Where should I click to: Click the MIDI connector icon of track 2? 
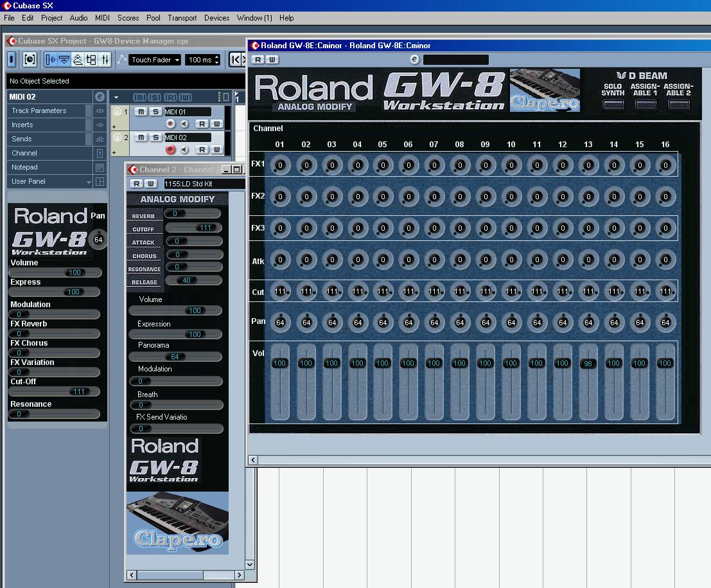pyautogui.click(x=118, y=138)
